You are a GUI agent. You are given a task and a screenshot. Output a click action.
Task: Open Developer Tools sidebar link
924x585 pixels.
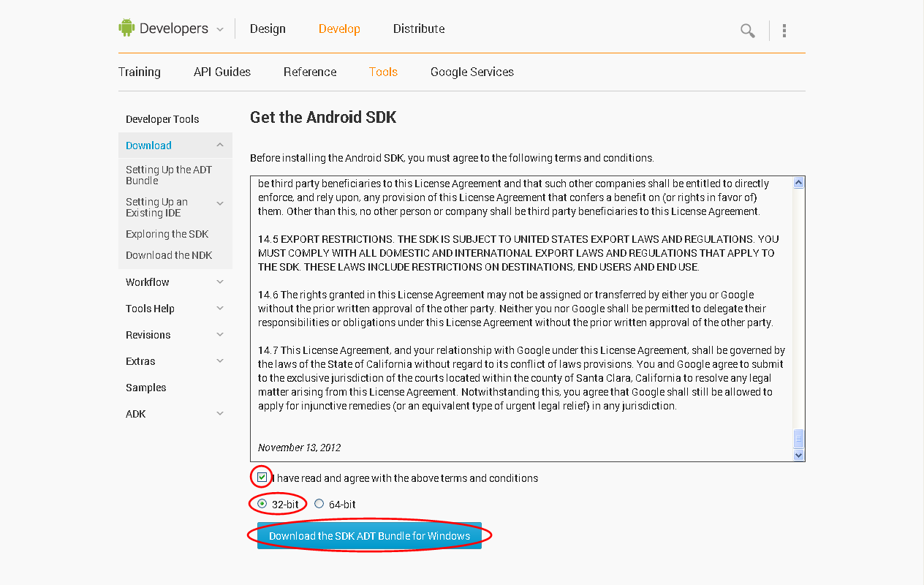pos(162,119)
